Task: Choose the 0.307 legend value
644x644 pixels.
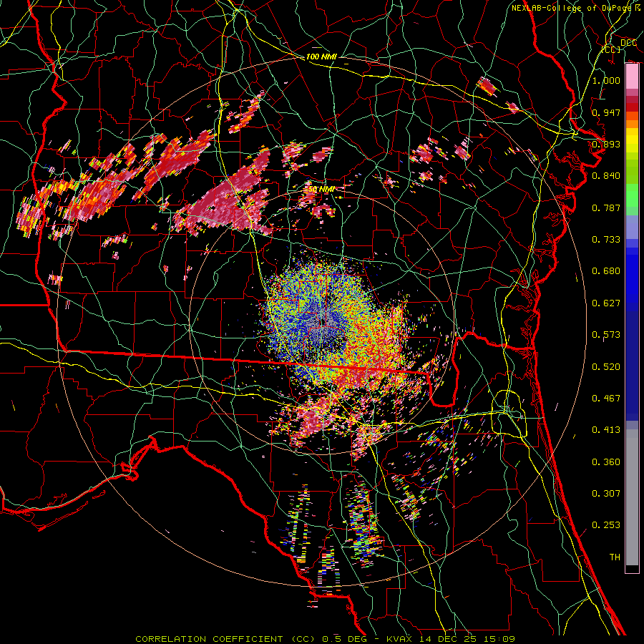Action: (x=606, y=494)
